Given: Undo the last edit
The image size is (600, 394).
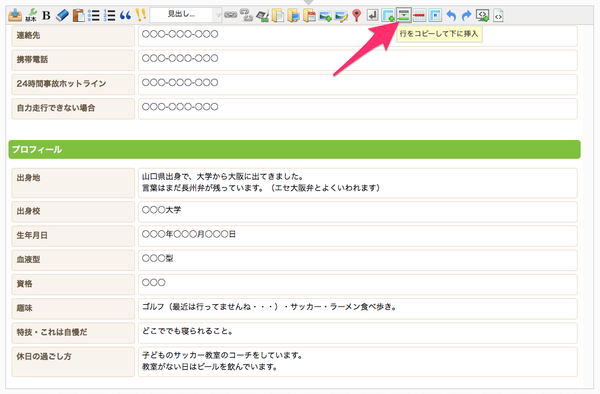Looking at the screenshot, I should coord(451,15).
